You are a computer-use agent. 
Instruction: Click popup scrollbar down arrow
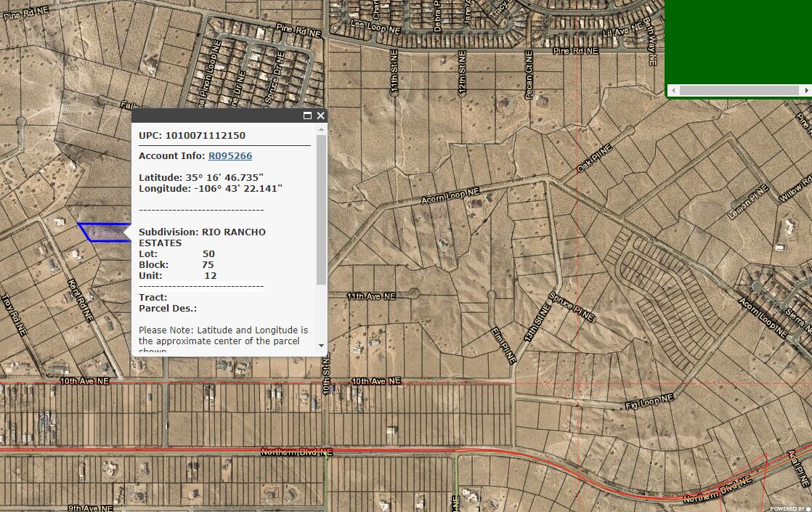coord(322,346)
